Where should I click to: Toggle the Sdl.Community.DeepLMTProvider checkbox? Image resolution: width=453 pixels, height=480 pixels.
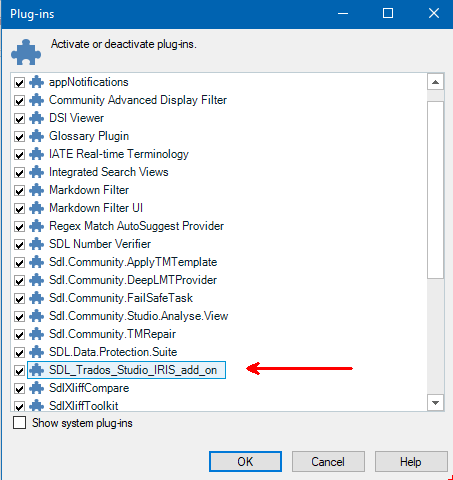pos(19,281)
